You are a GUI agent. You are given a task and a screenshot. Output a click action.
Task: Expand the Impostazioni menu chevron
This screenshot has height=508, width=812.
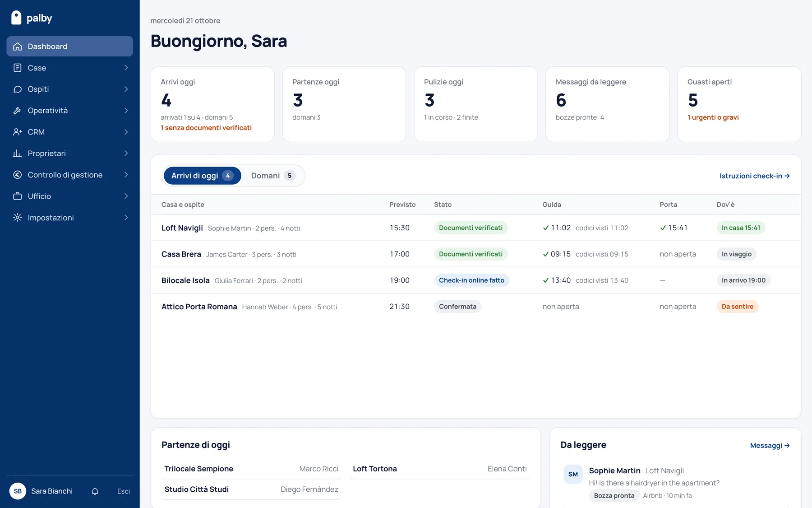(126, 218)
